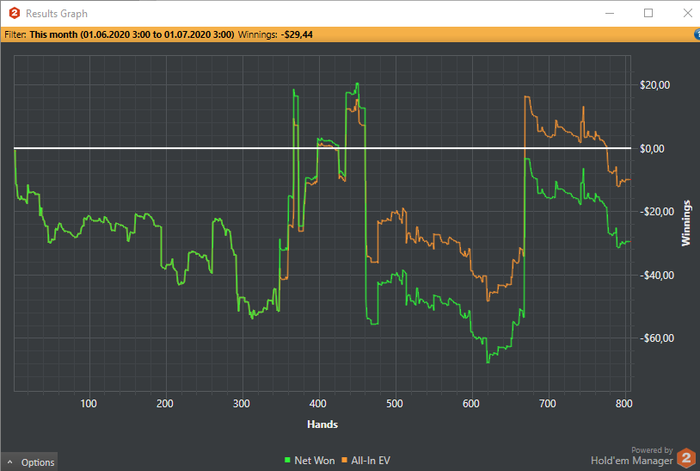
Task: Click the 800 hands axis tick label
Action: [624, 404]
